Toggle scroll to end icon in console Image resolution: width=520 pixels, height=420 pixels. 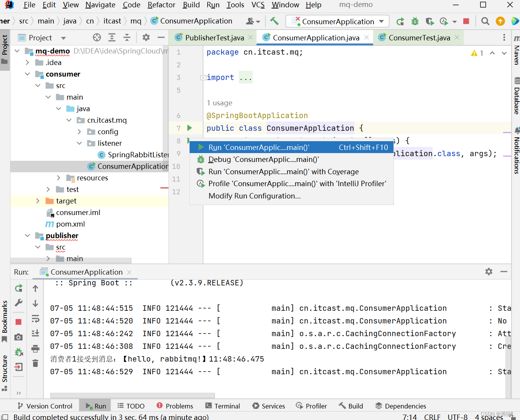click(35, 333)
